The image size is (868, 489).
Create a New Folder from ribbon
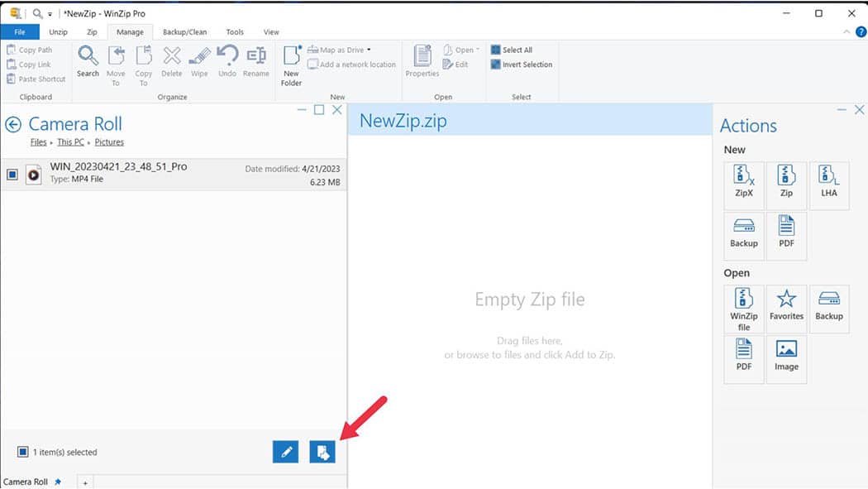[291, 66]
